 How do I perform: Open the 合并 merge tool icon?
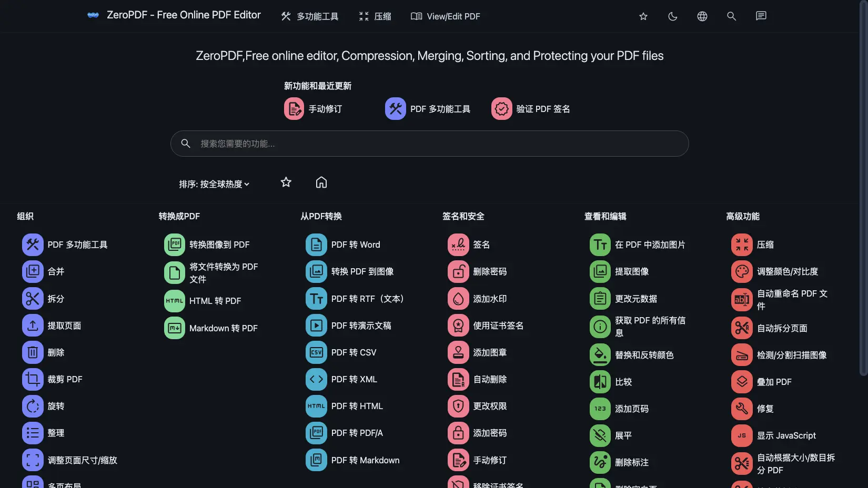pos(33,271)
